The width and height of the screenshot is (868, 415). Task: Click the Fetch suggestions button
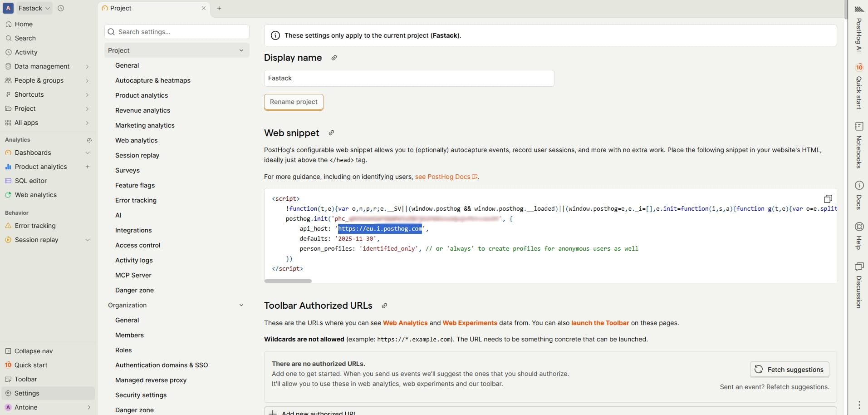[x=790, y=370]
